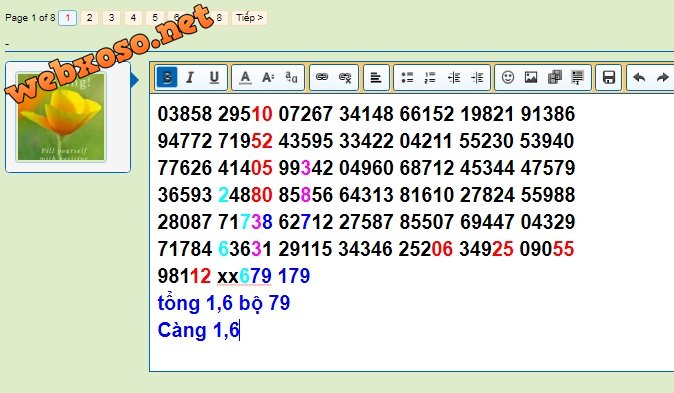Click the number '64313' in fourth row
This screenshot has width=674, height=393.
tap(366, 195)
